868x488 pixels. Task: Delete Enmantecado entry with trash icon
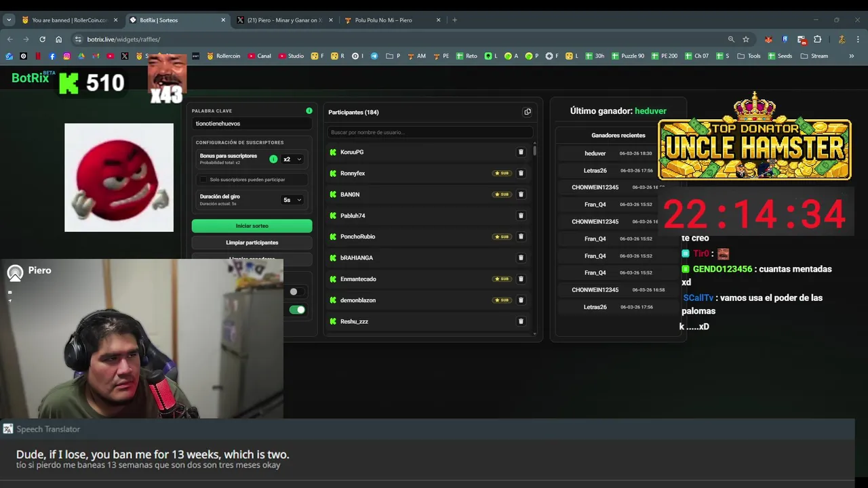click(x=521, y=279)
